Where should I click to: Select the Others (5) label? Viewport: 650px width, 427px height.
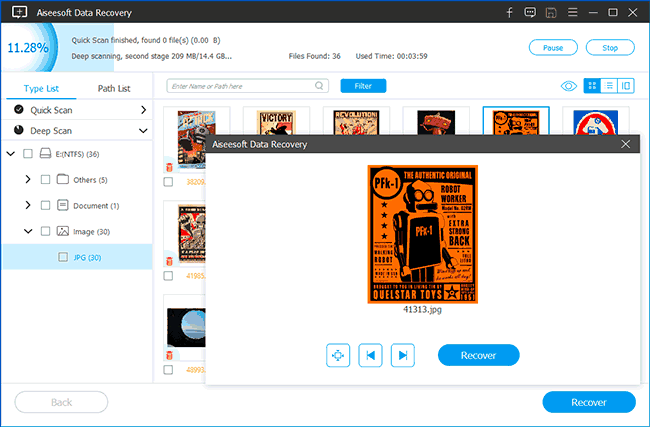pyautogui.click(x=90, y=180)
